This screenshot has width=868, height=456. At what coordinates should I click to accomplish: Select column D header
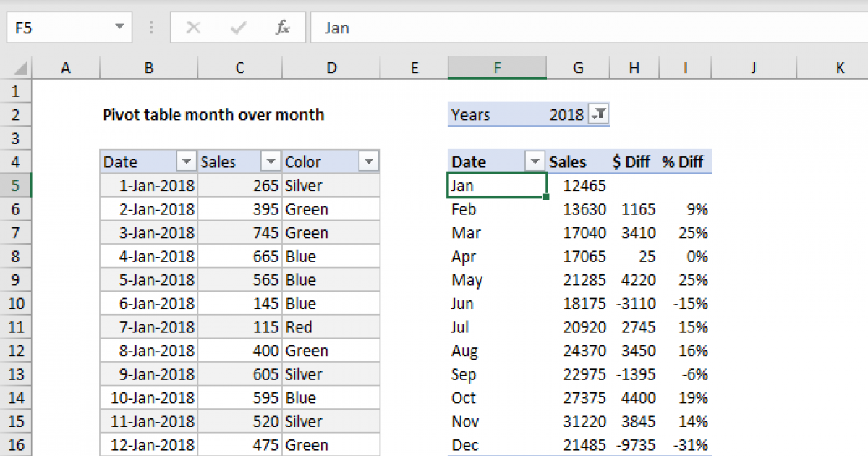tap(331, 68)
